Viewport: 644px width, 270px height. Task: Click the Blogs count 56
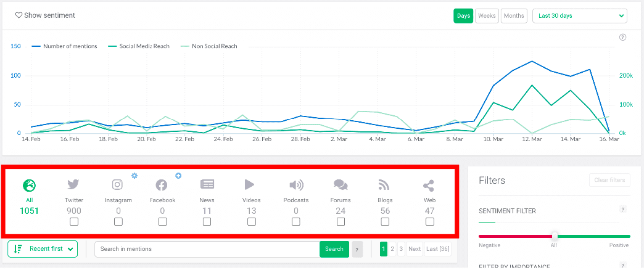pos(385,211)
